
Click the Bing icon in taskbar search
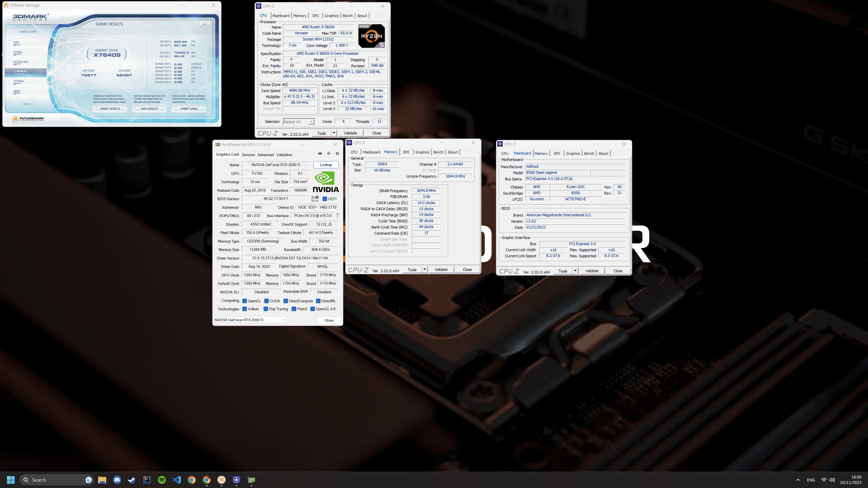click(88, 480)
